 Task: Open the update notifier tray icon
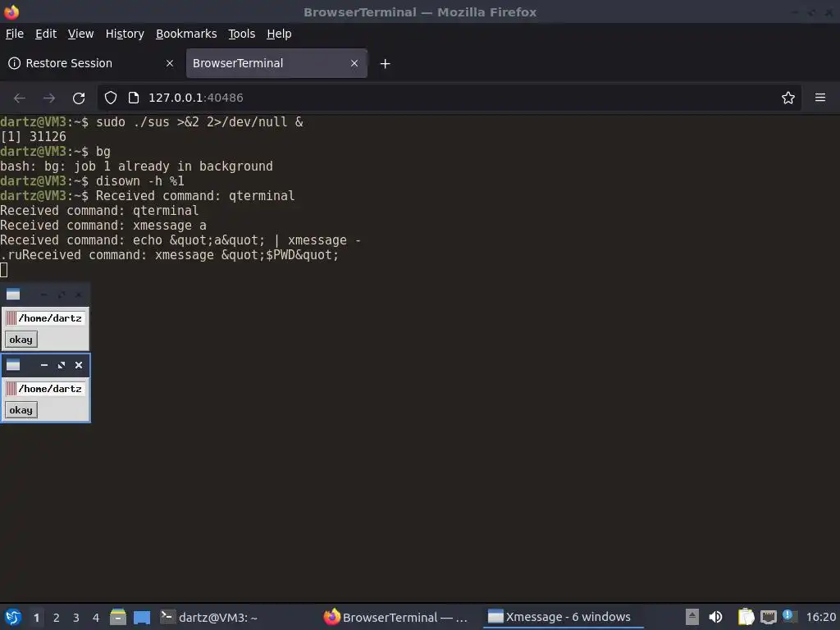coord(788,616)
